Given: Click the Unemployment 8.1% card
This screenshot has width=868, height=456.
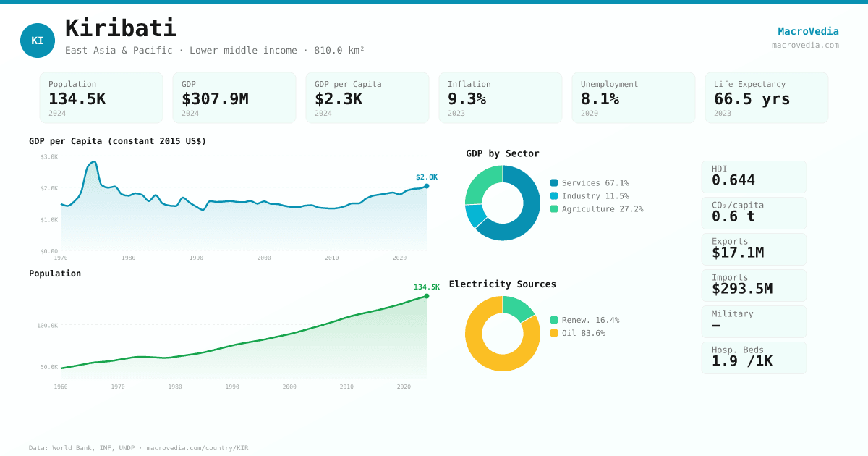Looking at the screenshot, I should 634,98.
